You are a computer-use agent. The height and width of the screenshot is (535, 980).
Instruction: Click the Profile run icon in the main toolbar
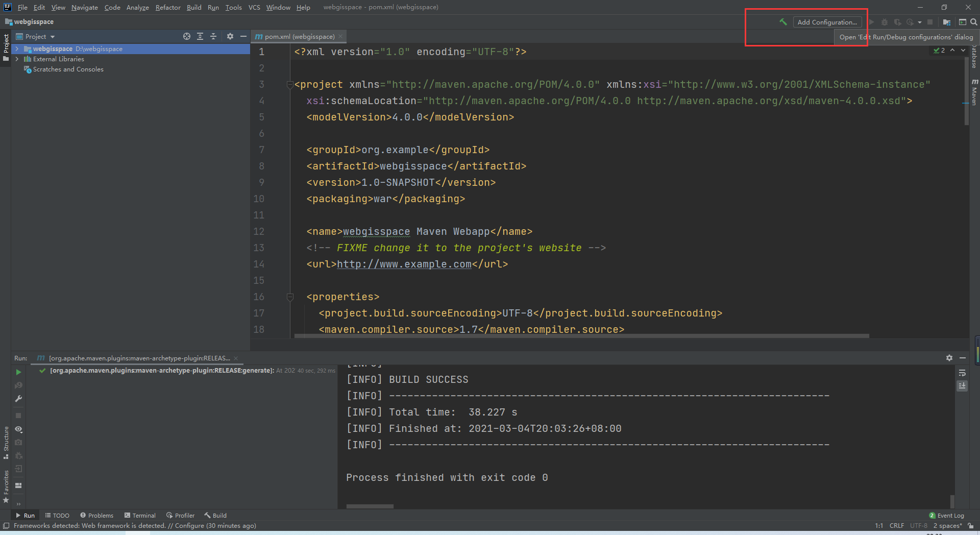coord(910,22)
